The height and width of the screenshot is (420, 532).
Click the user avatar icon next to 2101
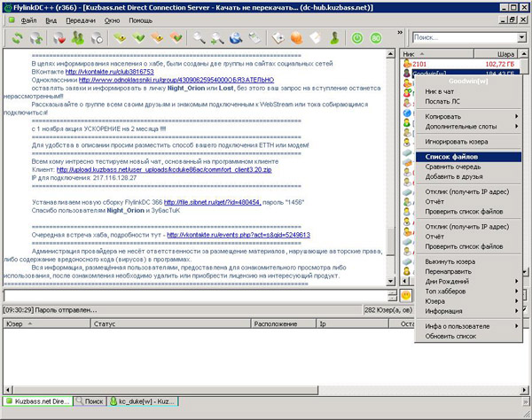click(407, 64)
